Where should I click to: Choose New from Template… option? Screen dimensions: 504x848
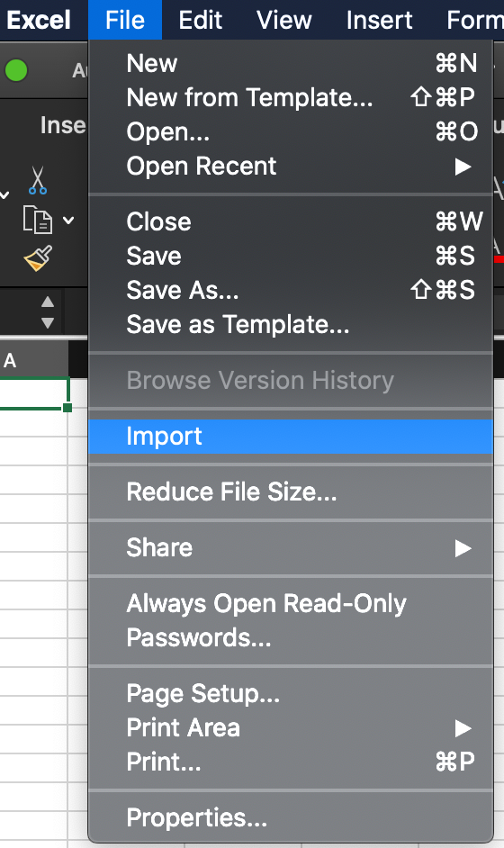coord(291,98)
